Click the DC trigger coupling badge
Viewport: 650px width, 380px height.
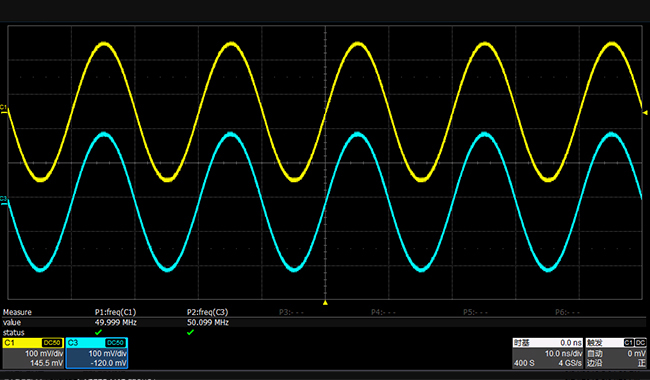[640, 343]
